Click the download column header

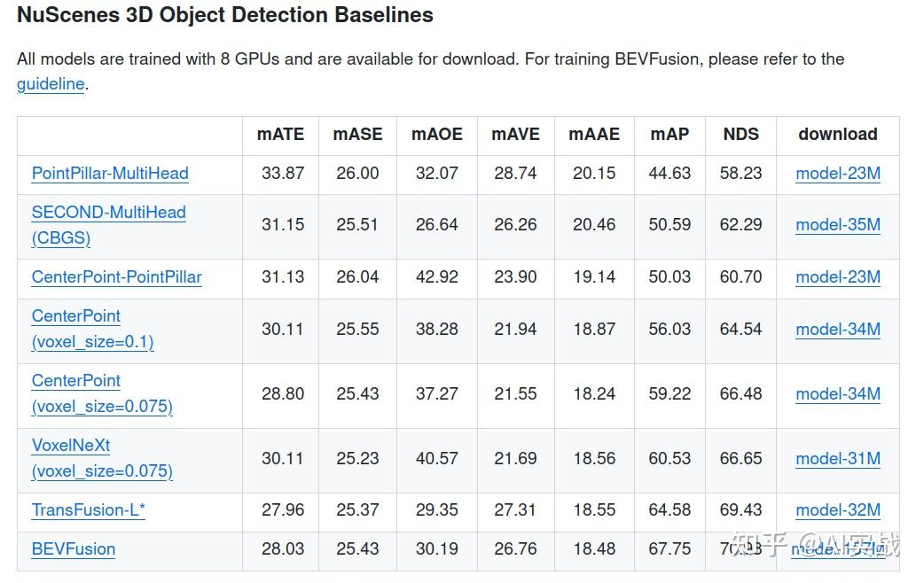pos(837,135)
